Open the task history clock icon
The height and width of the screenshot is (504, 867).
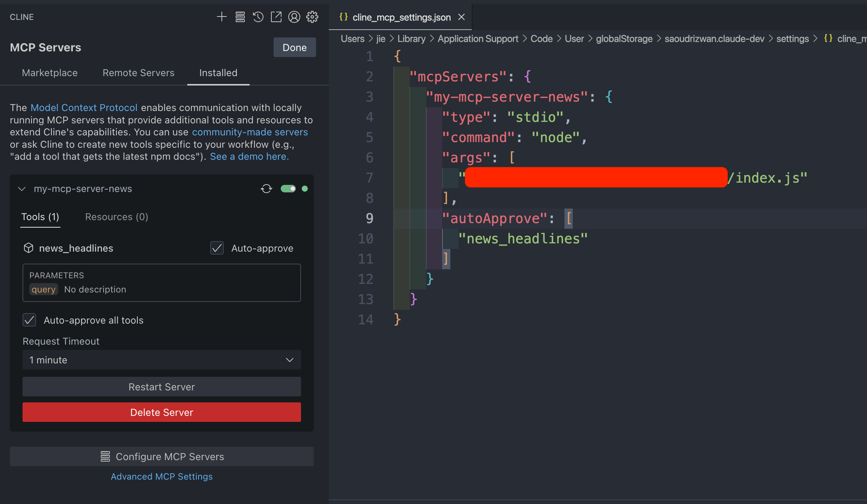click(258, 17)
